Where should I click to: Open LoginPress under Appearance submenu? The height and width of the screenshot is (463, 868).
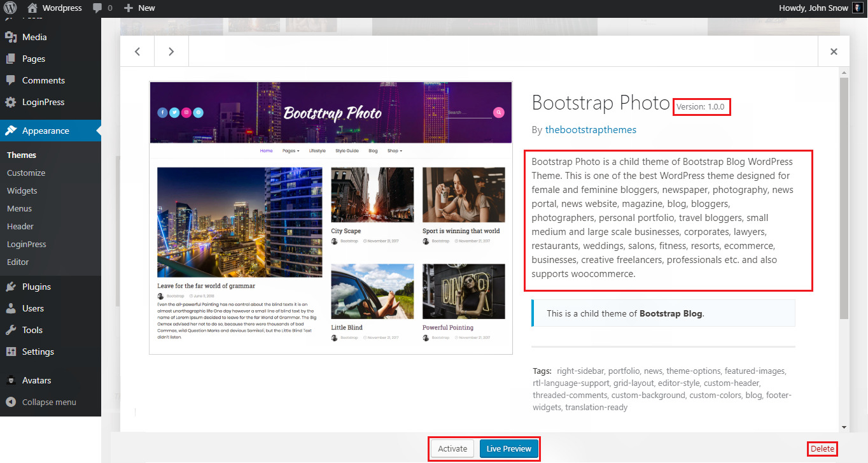pos(27,244)
